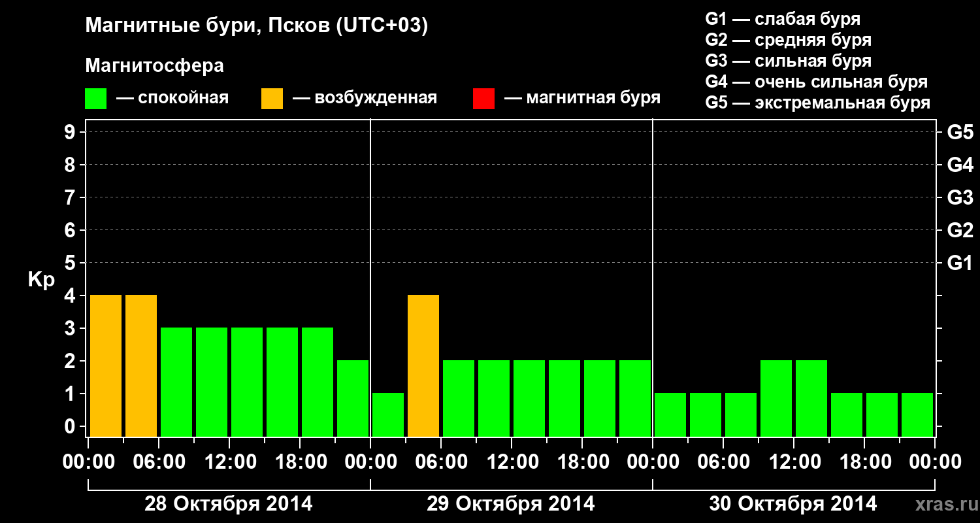Click the G1 label on the right axis

(960, 263)
